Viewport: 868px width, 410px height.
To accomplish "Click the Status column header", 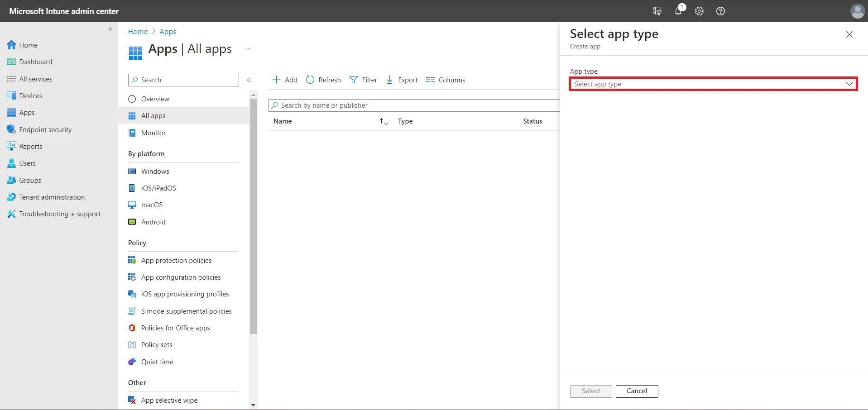I will point(532,121).
